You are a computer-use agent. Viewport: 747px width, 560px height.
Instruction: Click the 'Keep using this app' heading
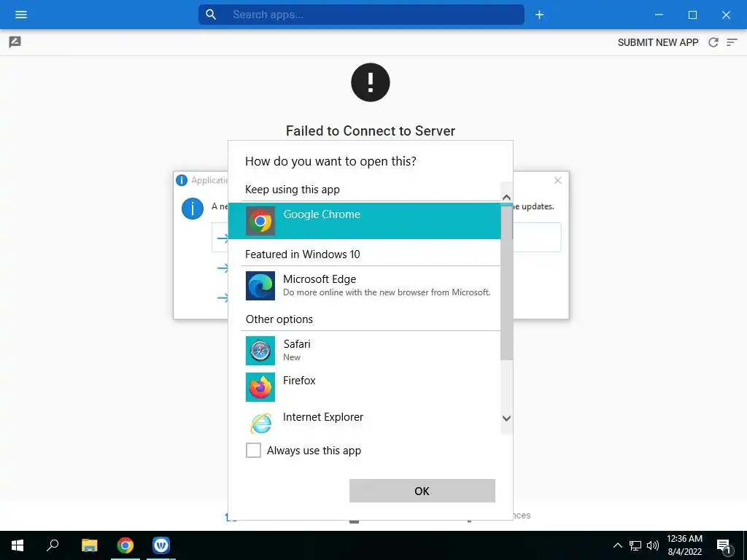(x=293, y=190)
